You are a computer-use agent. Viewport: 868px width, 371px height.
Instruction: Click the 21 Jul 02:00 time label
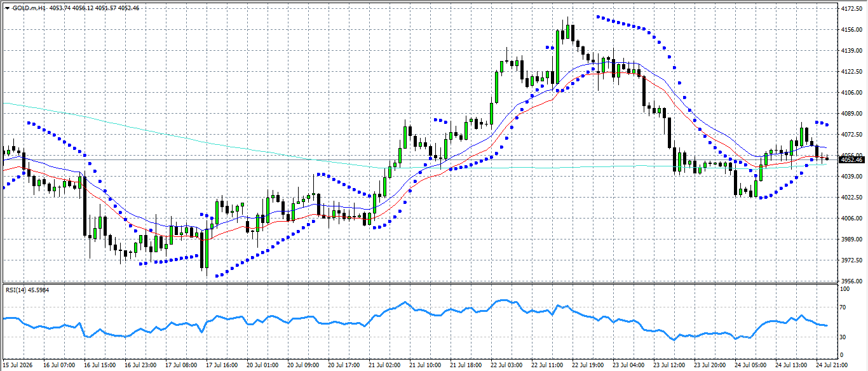[x=386, y=366]
